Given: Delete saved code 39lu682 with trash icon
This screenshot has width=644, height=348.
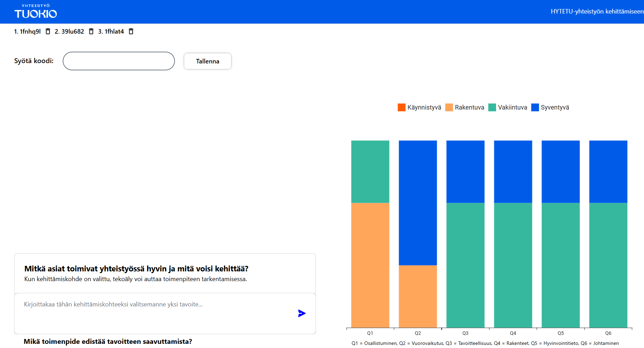Looking at the screenshot, I should (91, 32).
